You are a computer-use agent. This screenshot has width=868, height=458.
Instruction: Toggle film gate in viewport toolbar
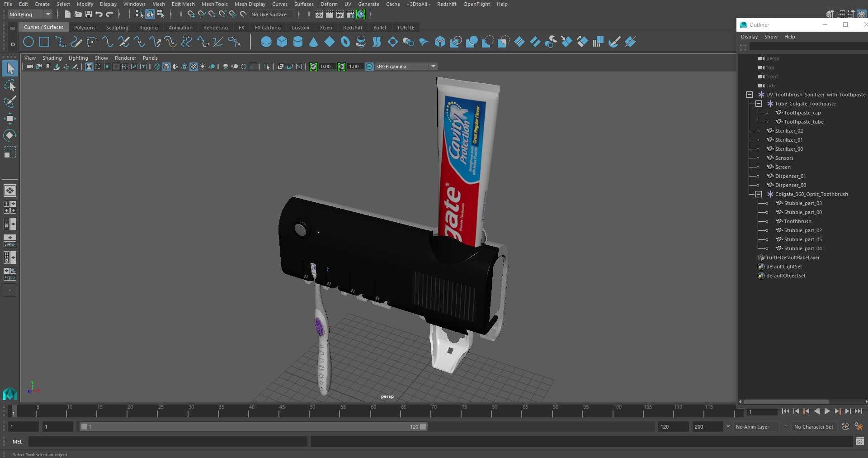coord(98,67)
